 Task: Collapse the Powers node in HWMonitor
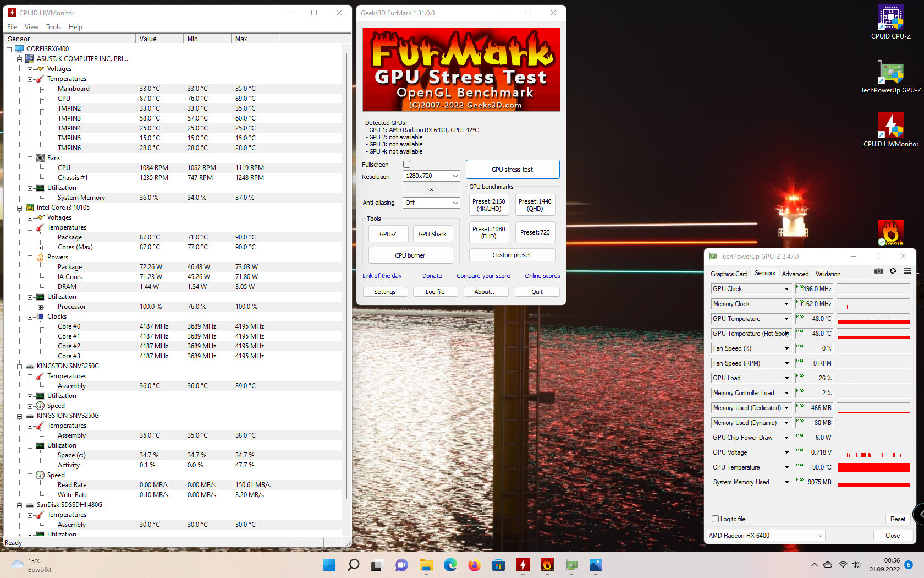(30, 258)
